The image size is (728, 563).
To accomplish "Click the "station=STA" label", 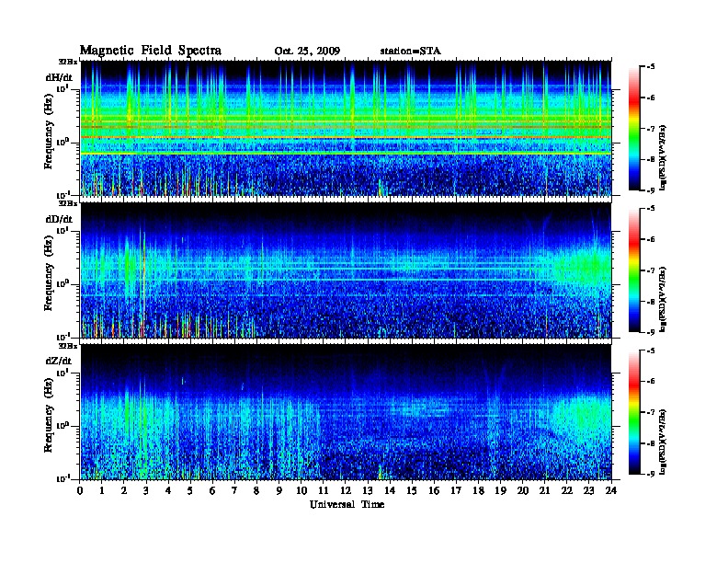I will (410, 52).
